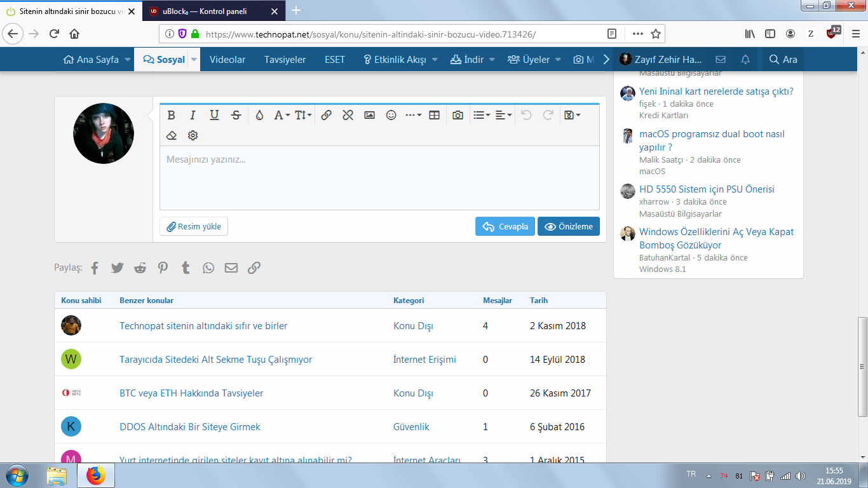This screenshot has height=488, width=868.
Task: Redo the last edit in the editor
Action: pos(548,115)
